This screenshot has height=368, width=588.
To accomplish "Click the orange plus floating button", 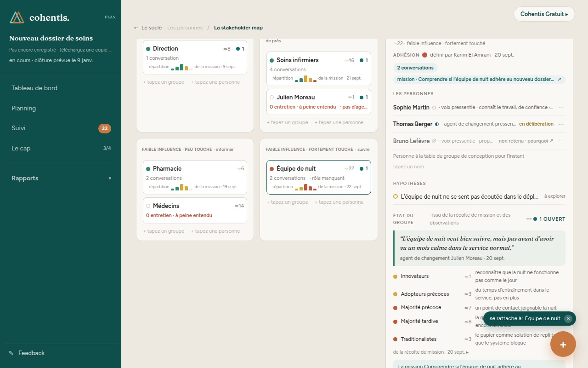I will click(x=563, y=344).
